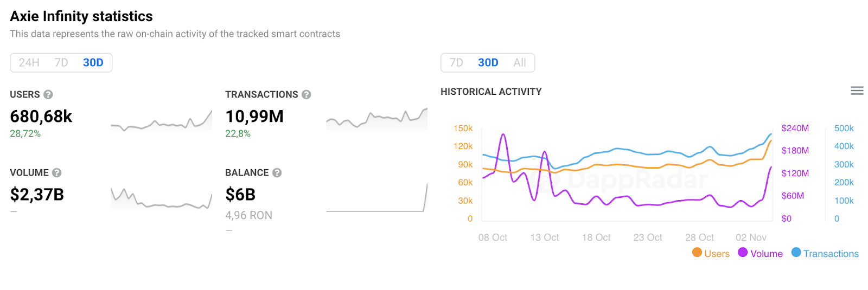Select 7D statistics range
Image resolution: width=868 pixels, height=290 pixels.
[x=61, y=63]
